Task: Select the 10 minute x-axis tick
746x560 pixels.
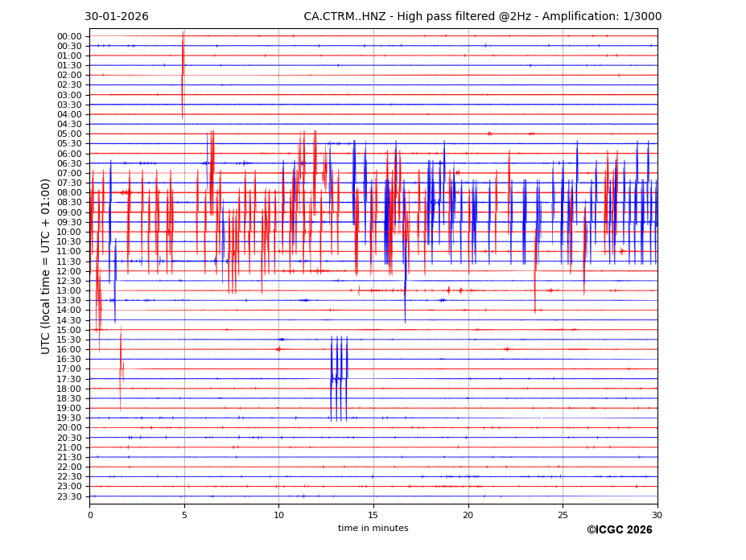Action: [x=279, y=515]
